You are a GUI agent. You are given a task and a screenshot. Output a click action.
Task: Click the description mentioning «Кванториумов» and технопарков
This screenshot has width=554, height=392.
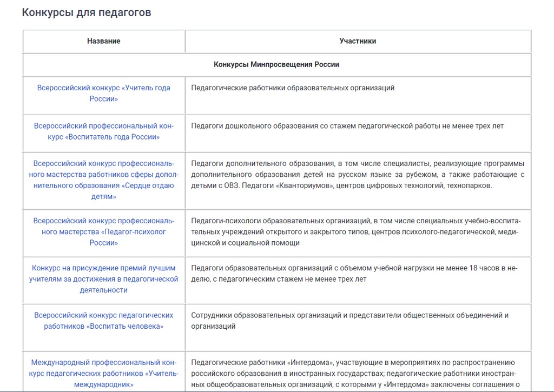[x=358, y=175]
